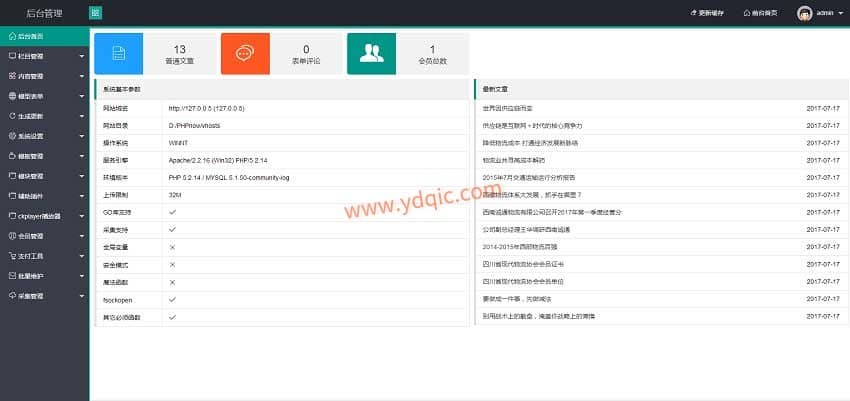Click the 栏目管理 monitor icon
The height and width of the screenshot is (401, 850).
pos(12,56)
